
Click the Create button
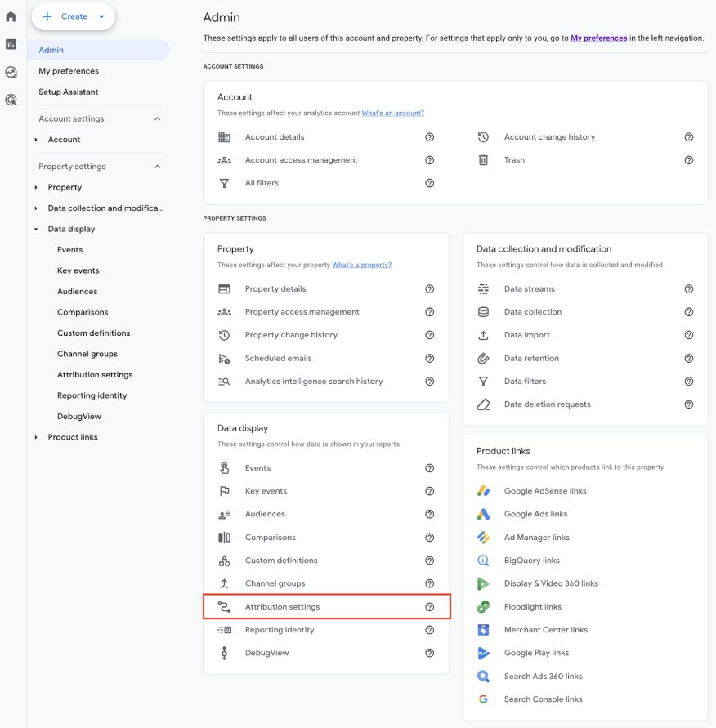73,16
